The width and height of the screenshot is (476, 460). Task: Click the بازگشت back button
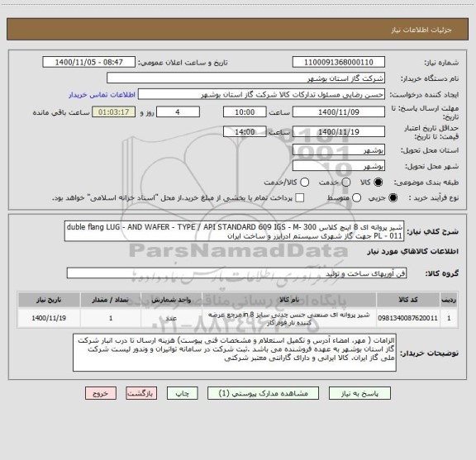pyautogui.click(x=141, y=393)
